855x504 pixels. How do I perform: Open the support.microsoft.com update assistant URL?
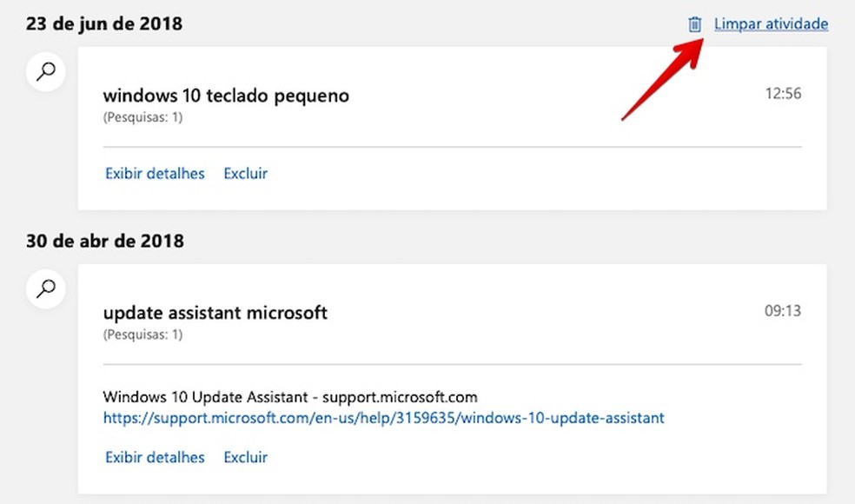point(383,418)
